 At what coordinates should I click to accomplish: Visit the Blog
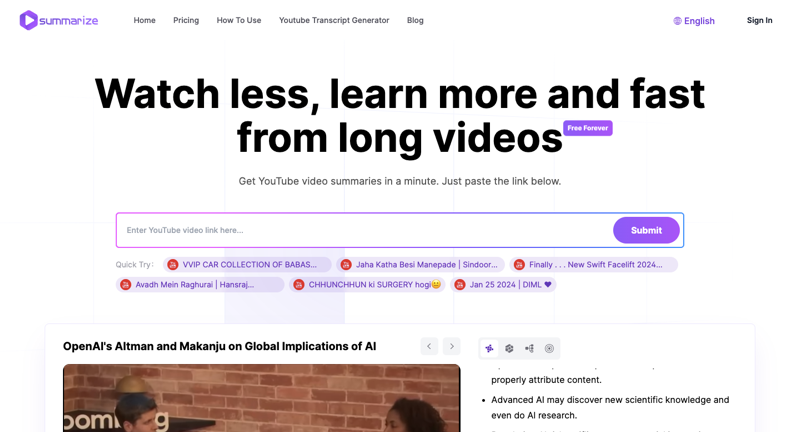click(415, 20)
